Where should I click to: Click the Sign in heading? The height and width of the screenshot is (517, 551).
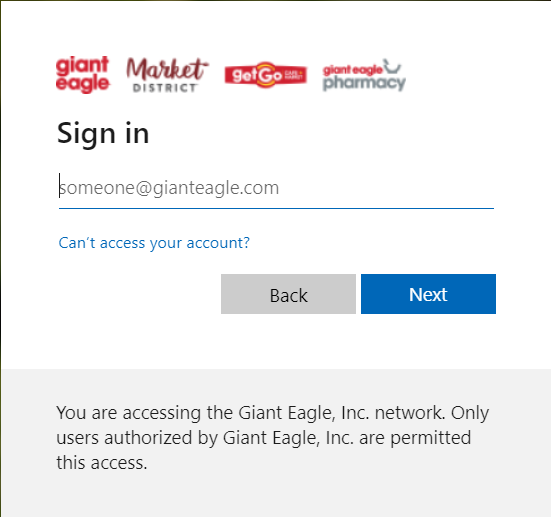[103, 134]
